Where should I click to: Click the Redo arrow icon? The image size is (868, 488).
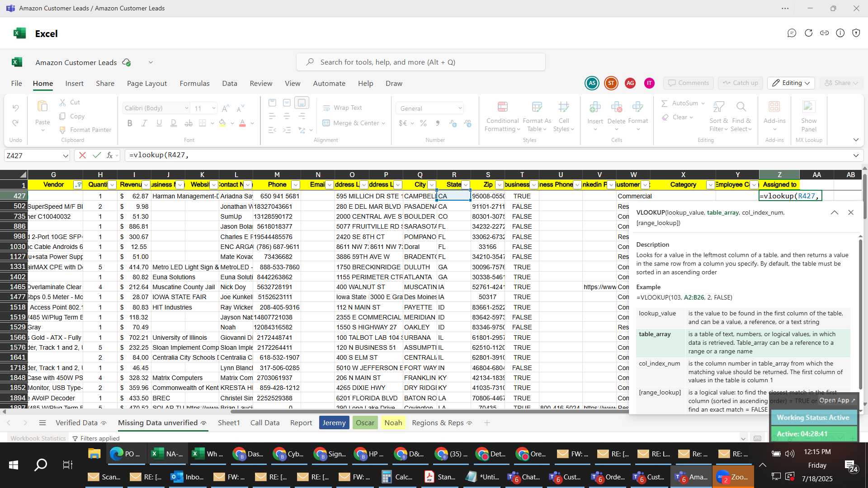[15, 123]
